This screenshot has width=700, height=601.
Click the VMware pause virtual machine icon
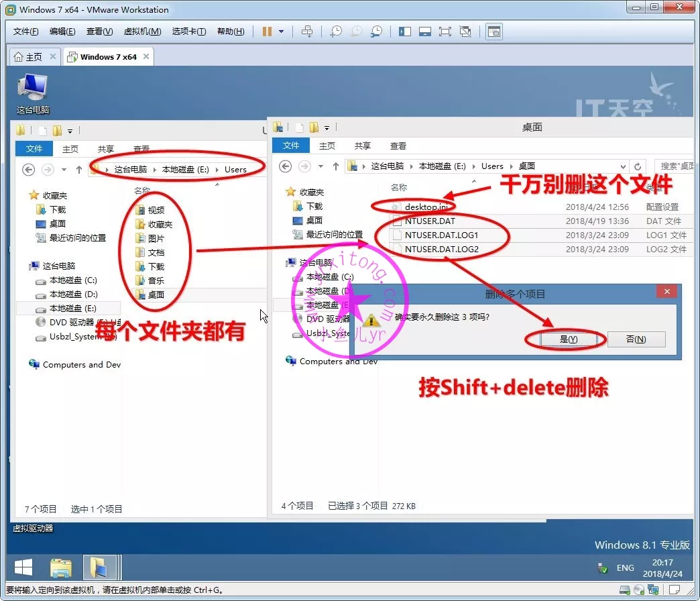coord(267,32)
